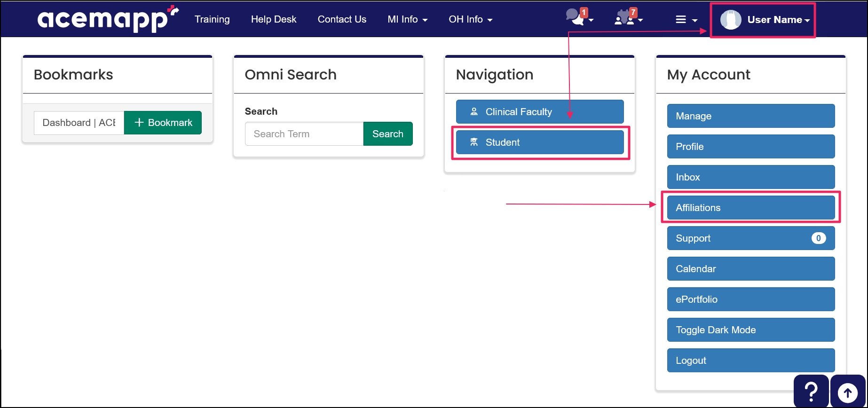Click the caret beside the messages icon
The height and width of the screenshot is (408, 868).
point(591,20)
